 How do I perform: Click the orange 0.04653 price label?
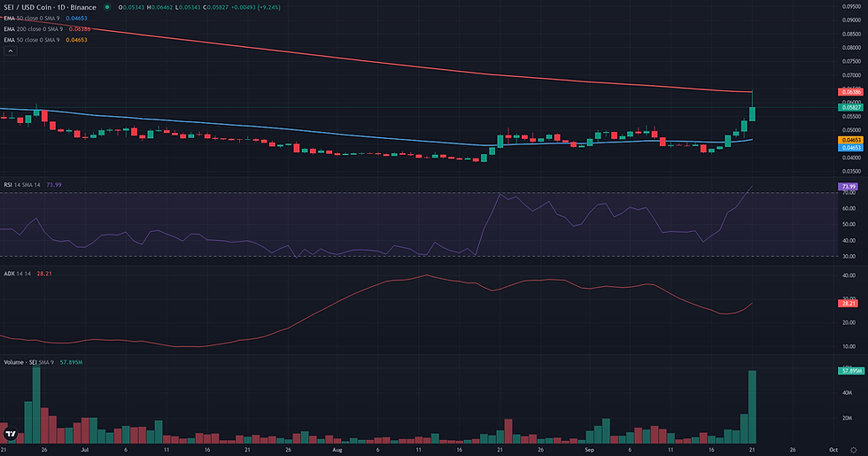(849, 141)
